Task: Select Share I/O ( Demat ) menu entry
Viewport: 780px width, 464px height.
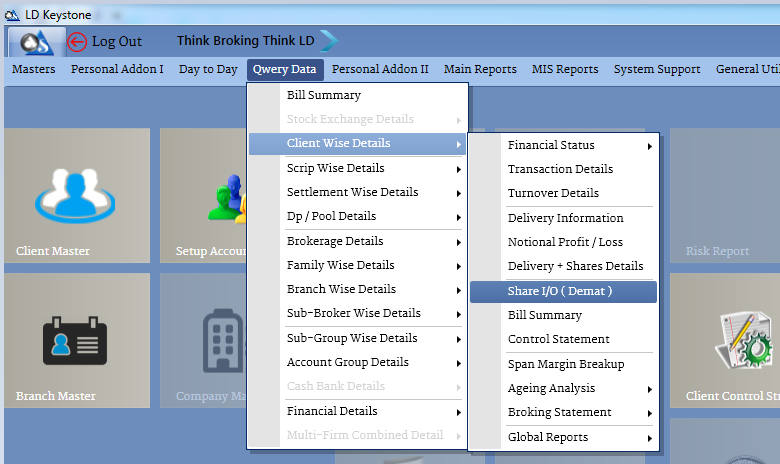Action: (559, 291)
